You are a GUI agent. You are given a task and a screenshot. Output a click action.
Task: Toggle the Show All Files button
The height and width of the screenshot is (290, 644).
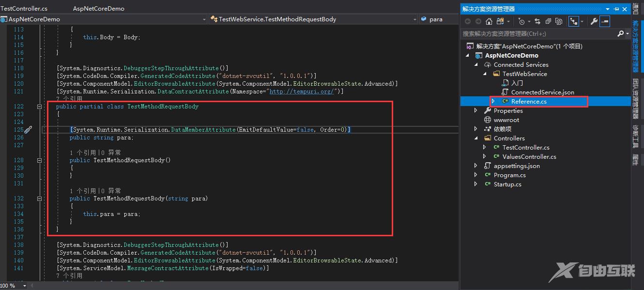click(x=559, y=21)
